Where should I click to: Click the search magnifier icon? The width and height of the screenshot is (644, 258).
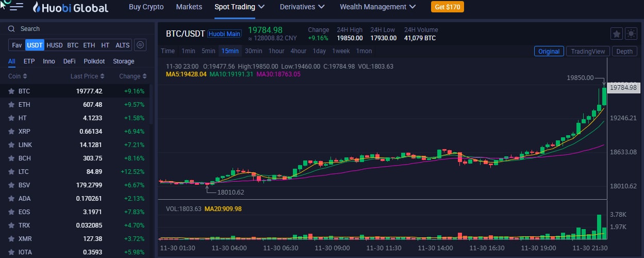(12, 29)
